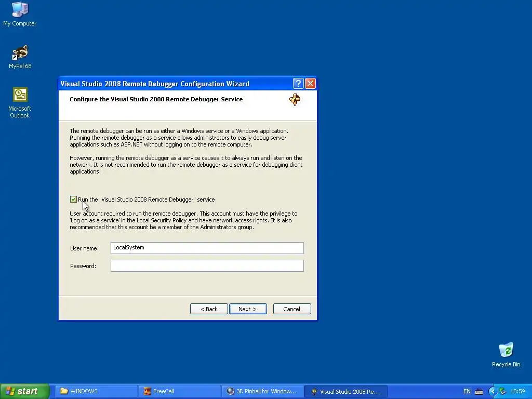Image resolution: width=532 pixels, height=399 pixels.
Task: Switch to 3D Pinball taskbar button
Action: point(262,391)
